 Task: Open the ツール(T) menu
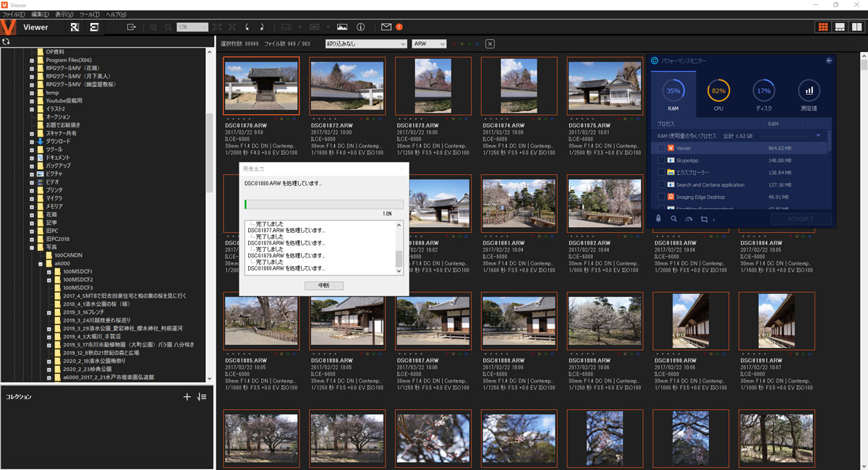pyautogui.click(x=90, y=14)
